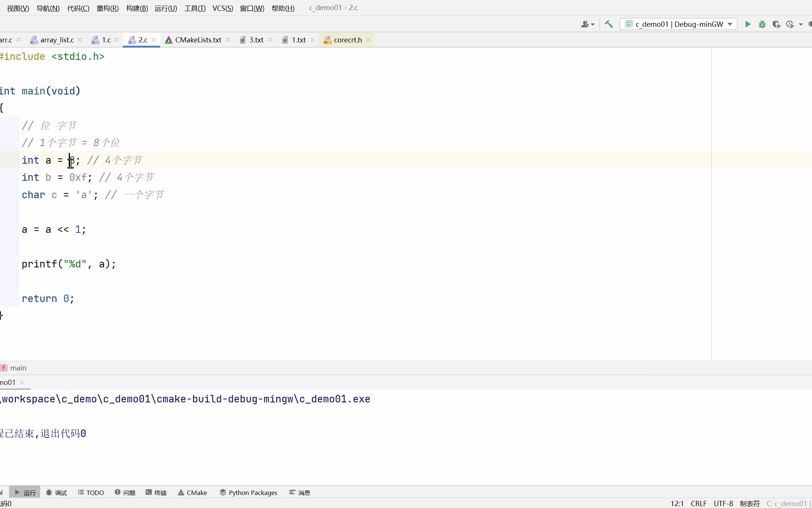Image resolution: width=812 pixels, height=508 pixels.
Task: Toggle the Python Packages tool window
Action: 249,492
